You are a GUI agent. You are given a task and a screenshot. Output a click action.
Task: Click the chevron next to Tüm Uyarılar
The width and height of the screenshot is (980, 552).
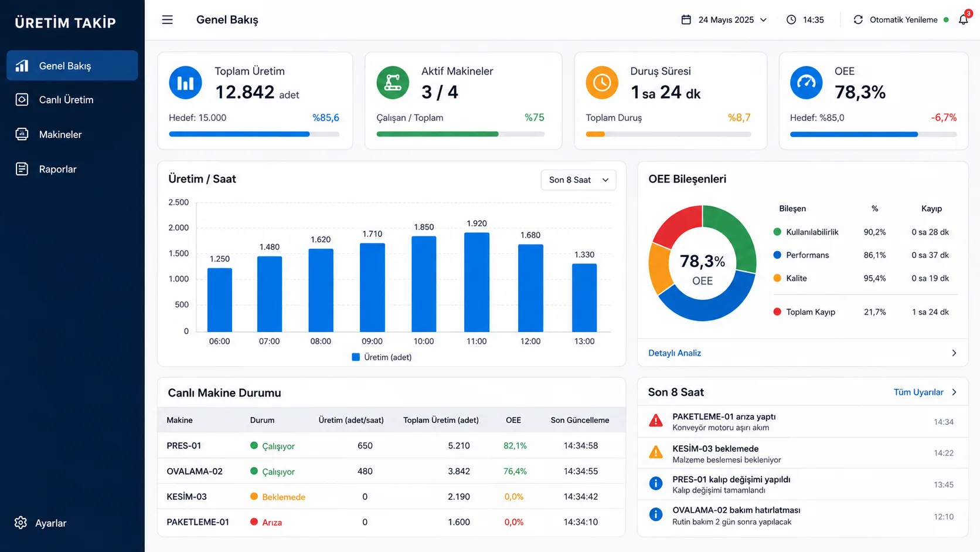coord(954,392)
